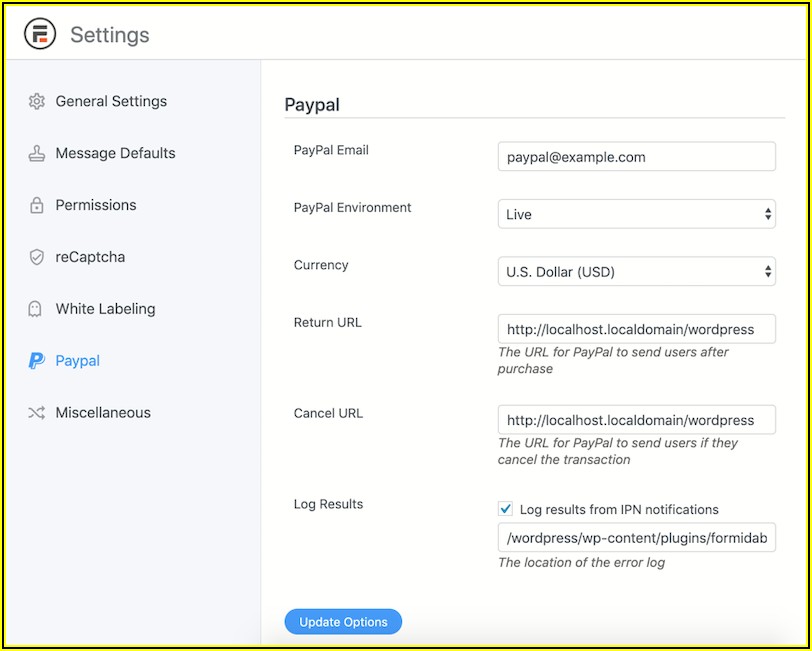Click the Message Defaults stamp icon
812x651 pixels.
click(37, 154)
